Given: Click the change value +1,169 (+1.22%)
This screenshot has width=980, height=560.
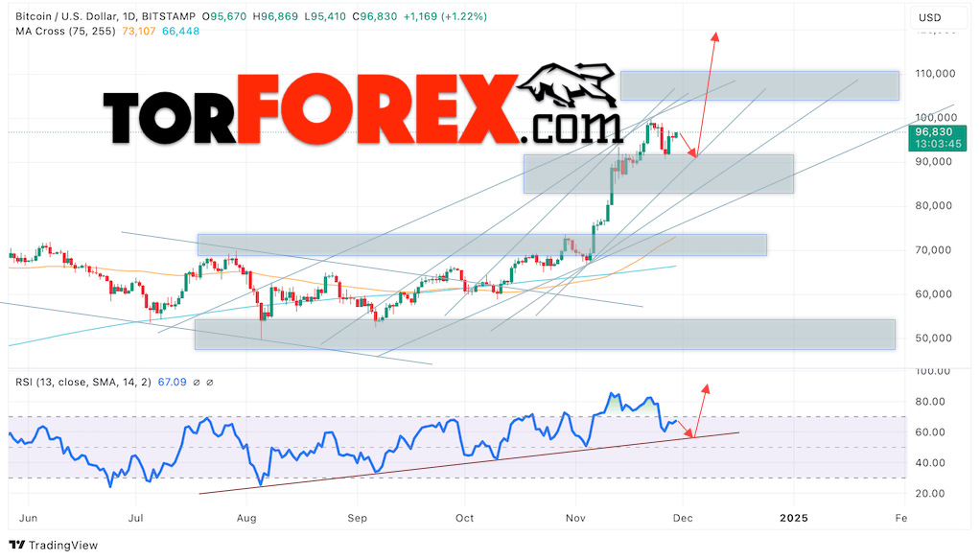Looking at the screenshot, I should click(x=445, y=16).
